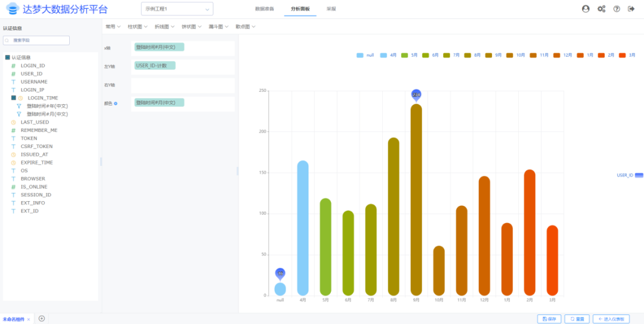Click the logout exit icon
This screenshot has height=324, width=644.
coord(631,8)
